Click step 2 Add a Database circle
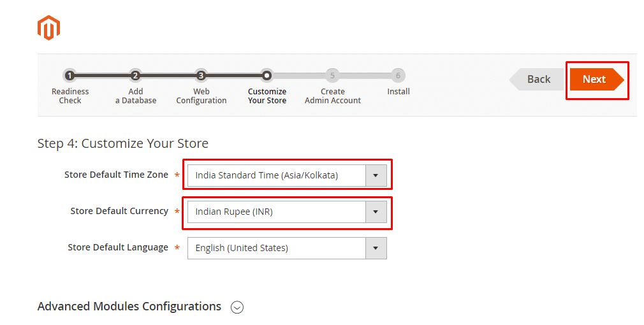Viewport: 644px width, 325px height. [x=135, y=76]
